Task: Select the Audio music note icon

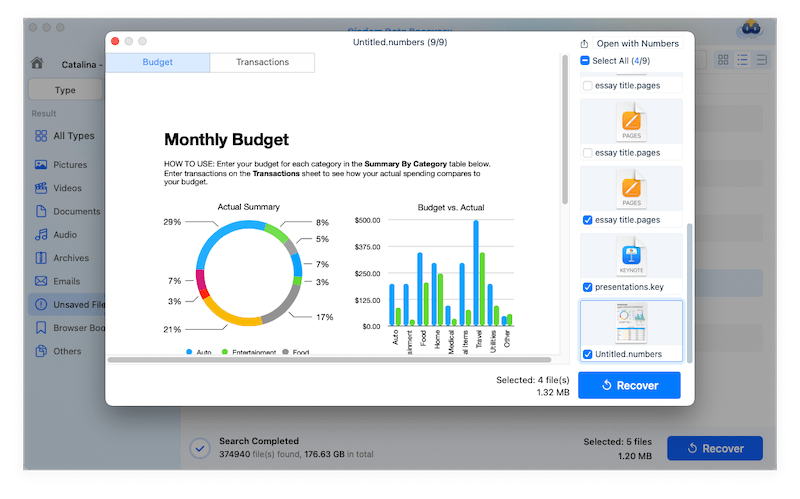Action: coord(41,235)
